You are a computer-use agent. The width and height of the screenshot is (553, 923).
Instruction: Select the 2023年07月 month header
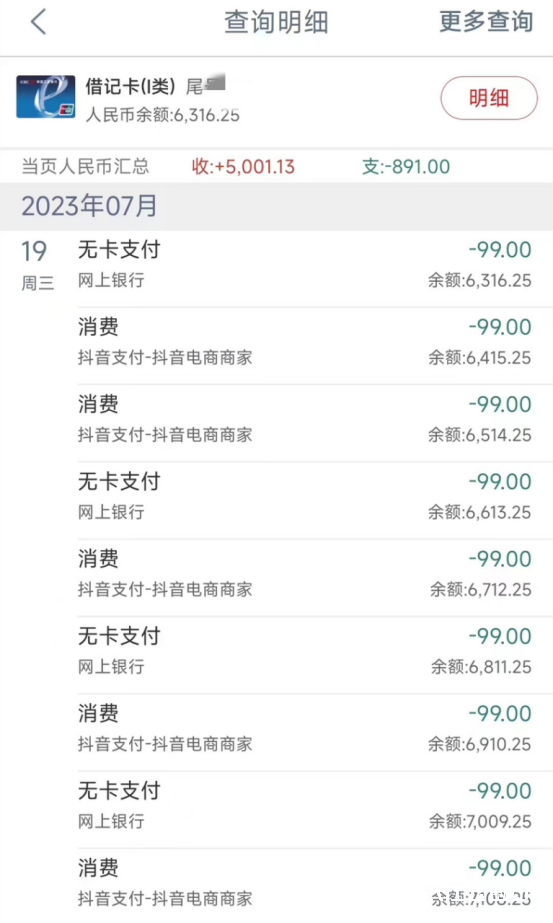pyautogui.click(x=90, y=206)
